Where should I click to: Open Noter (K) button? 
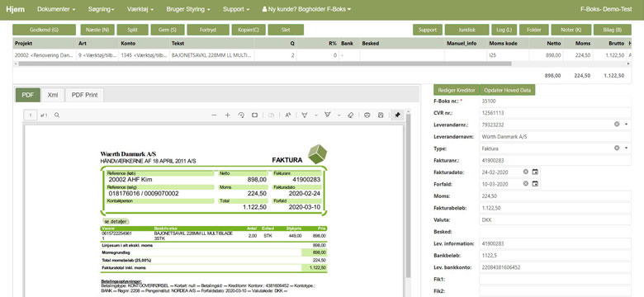coord(571,30)
